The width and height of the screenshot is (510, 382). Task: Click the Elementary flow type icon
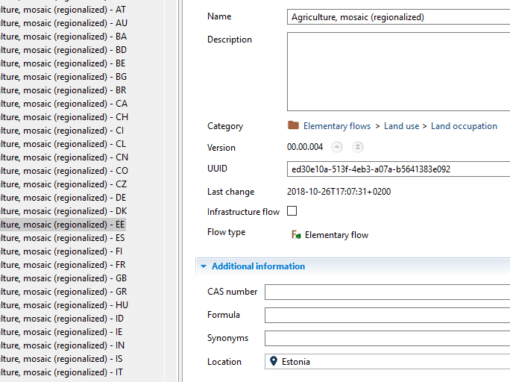pos(296,235)
